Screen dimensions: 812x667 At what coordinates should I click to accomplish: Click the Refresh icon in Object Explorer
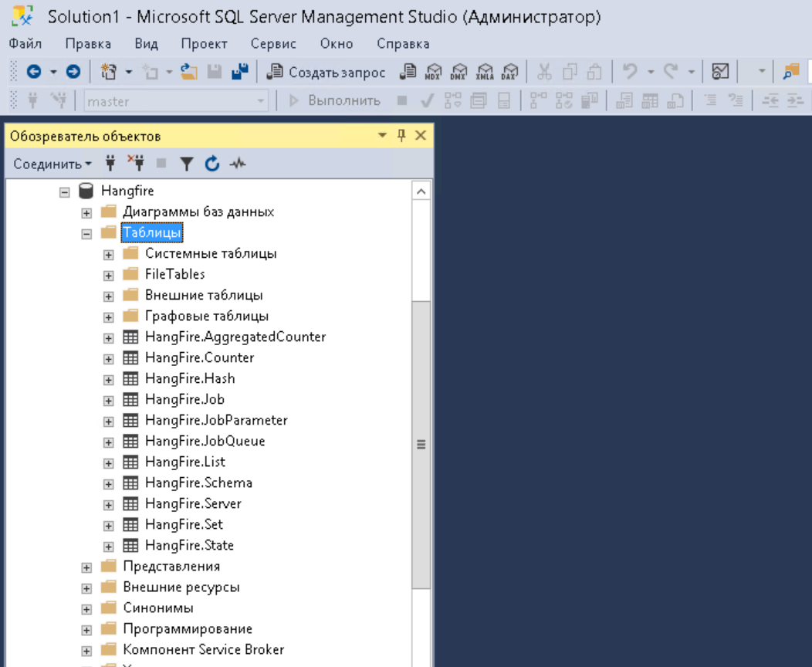click(212, 164)
